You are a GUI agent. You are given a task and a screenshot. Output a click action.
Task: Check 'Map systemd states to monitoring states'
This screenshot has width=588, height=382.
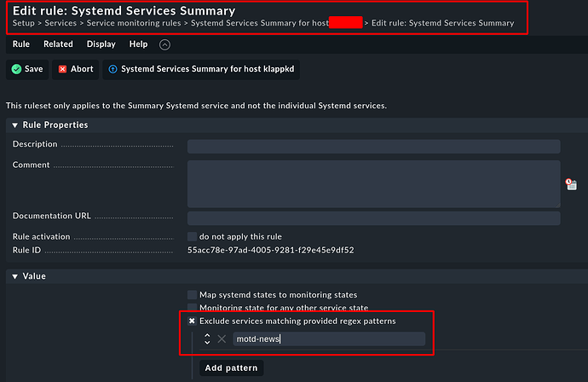pyautogui.click(x=192, y=294)
